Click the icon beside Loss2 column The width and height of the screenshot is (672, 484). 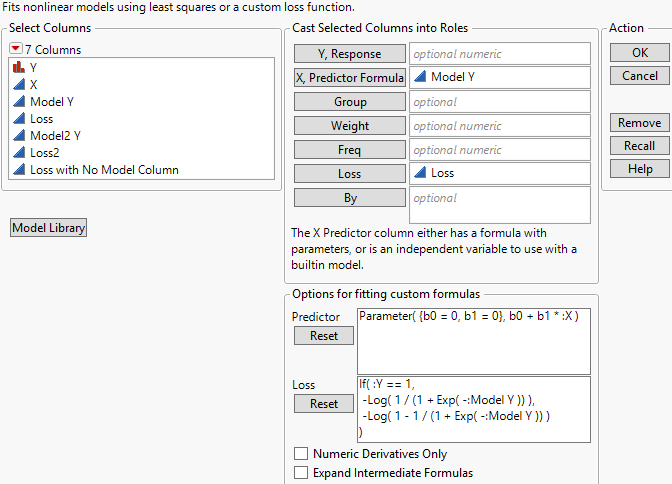pyautogui.click(x=19, y=153)
